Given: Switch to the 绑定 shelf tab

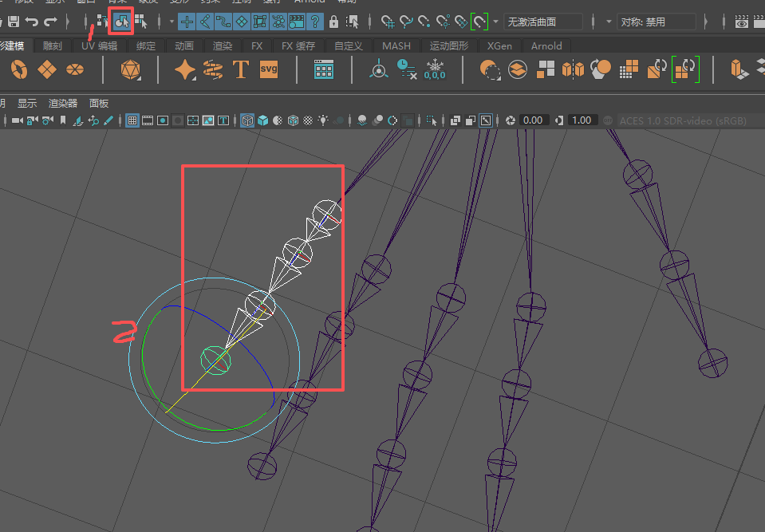Looking at the screenshot, I should pyautogui.click(x=146, y=45).
